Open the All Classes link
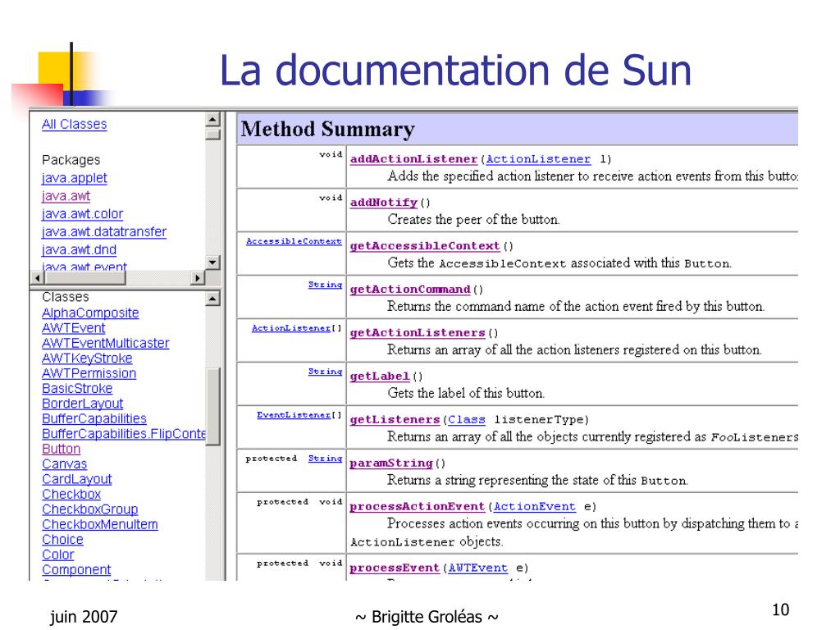This screenshot has height=630, width=840. [x=75, y=125]
